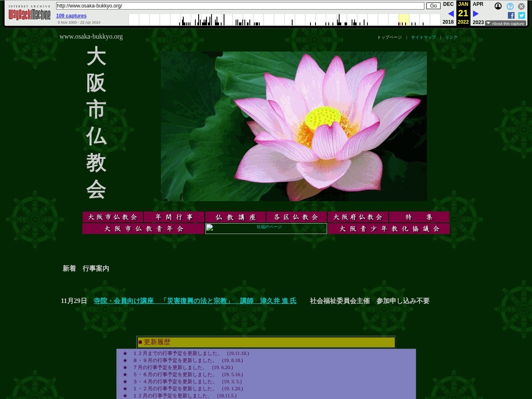Click the Go button
532x399 pixels.
click(x=433, y=6)
